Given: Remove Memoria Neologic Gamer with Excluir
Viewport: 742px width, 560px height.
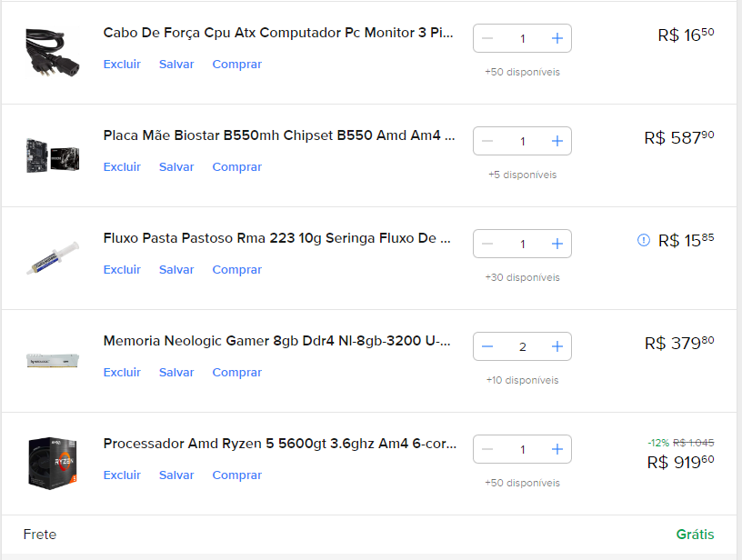Looking at the screenshot, I should coord(122,372).
